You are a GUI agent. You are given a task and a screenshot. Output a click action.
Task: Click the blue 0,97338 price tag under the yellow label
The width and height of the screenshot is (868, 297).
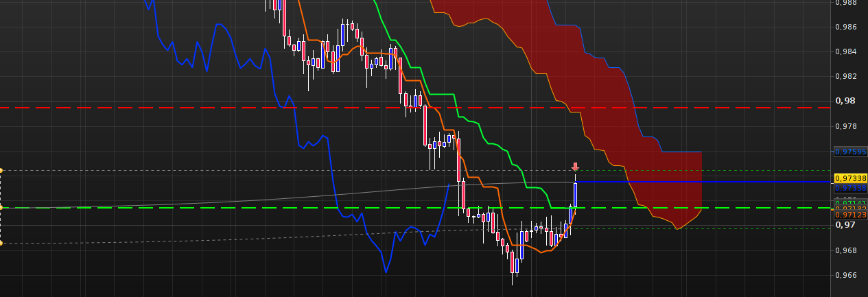tap(850, 187)
